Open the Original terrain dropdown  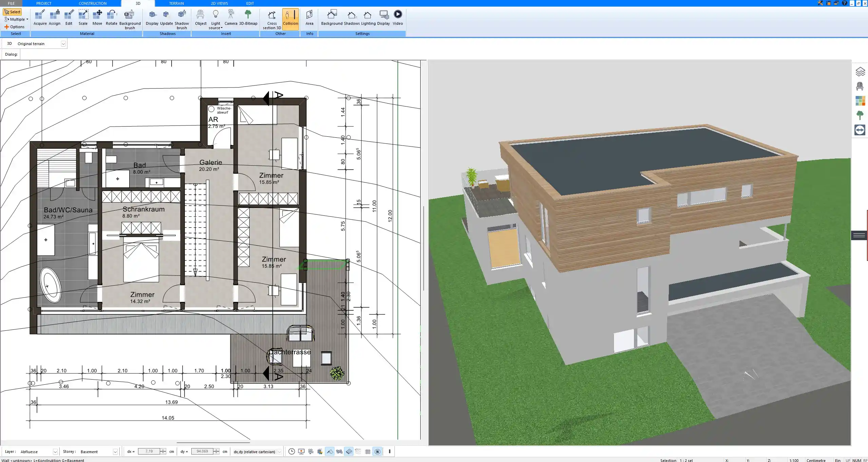point(63,43)
